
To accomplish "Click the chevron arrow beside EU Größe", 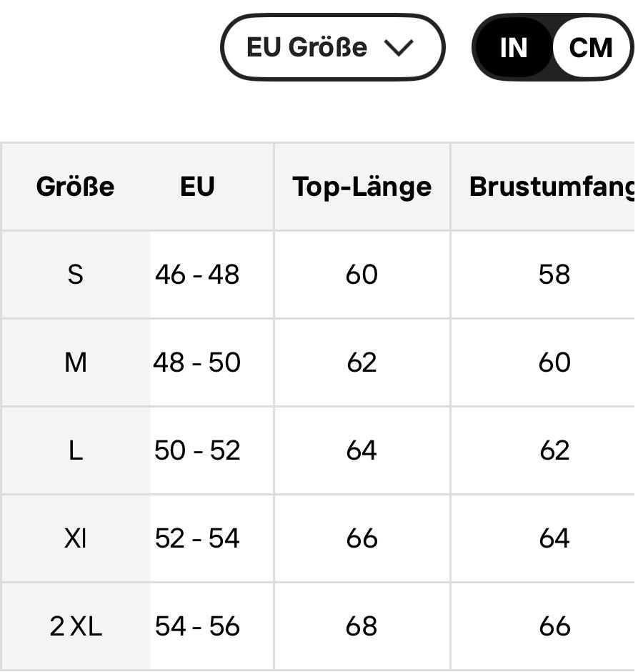I will tap(399, 47).
